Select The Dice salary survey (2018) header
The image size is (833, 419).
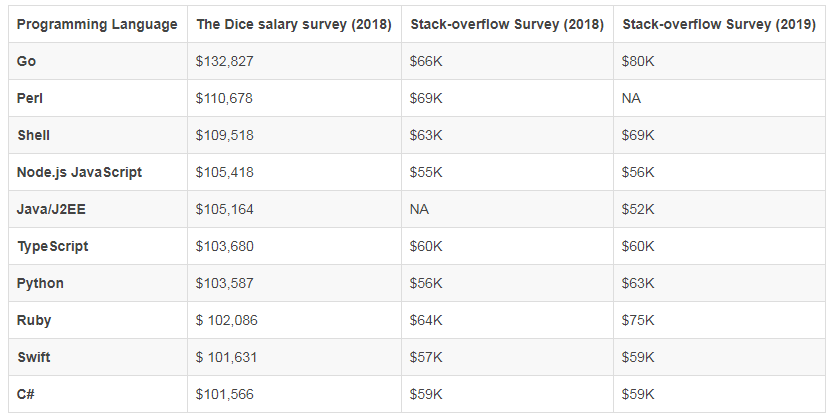294,24
